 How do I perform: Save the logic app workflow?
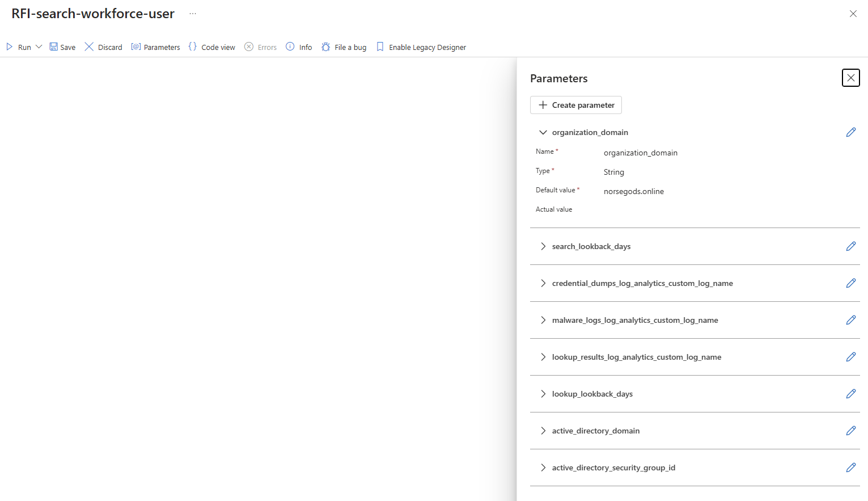coord(62,47)
